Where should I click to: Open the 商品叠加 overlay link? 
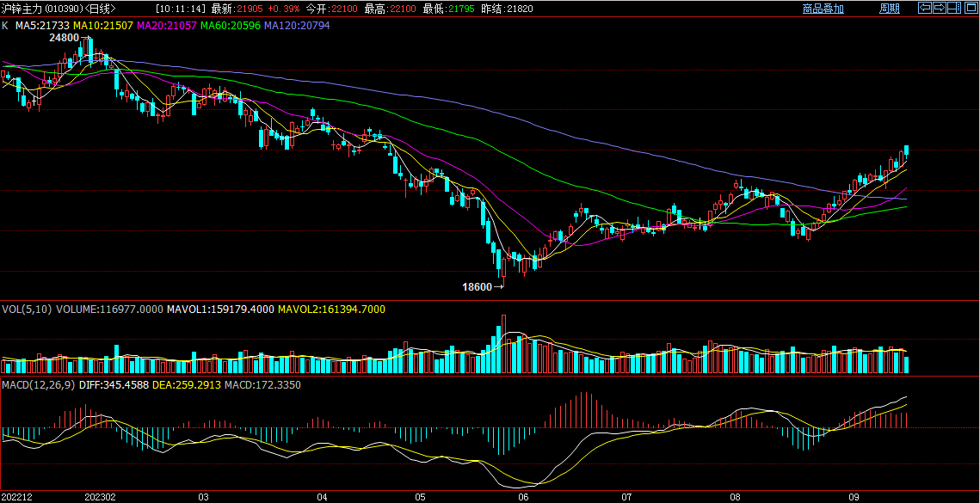823,9
